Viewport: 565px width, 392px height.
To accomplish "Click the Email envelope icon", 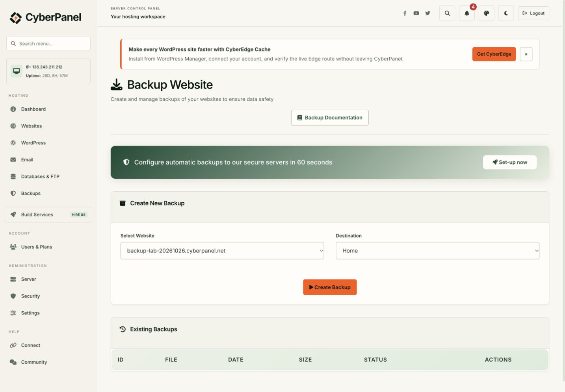I will point(13,160).
